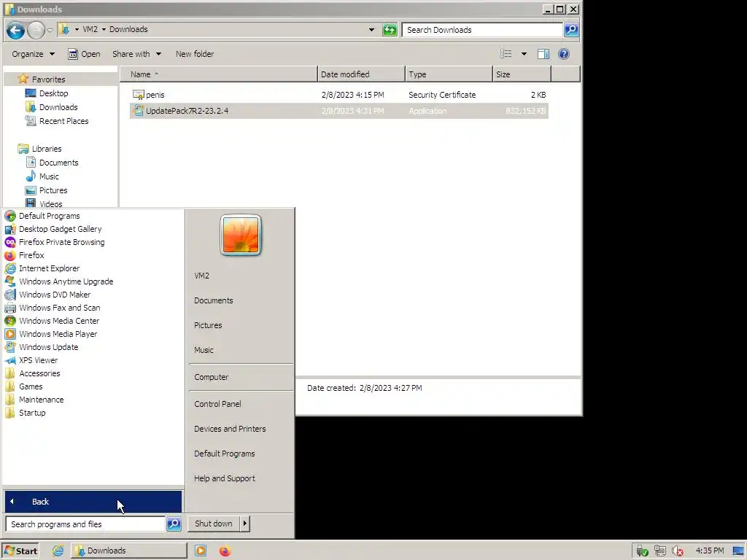Open Explorer help question mark icon
This screenshot has height=560, width=747.
click(x=564, y=54)
